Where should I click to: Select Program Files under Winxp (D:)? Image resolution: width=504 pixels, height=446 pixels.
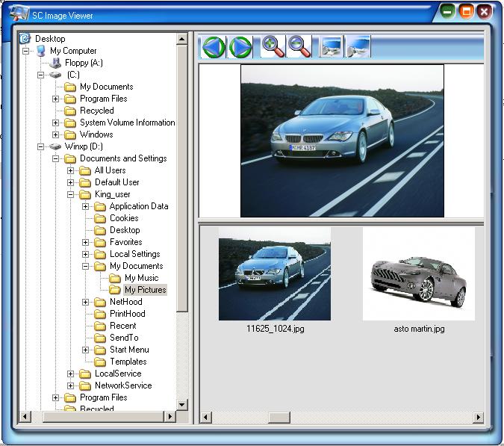point(104,397)
